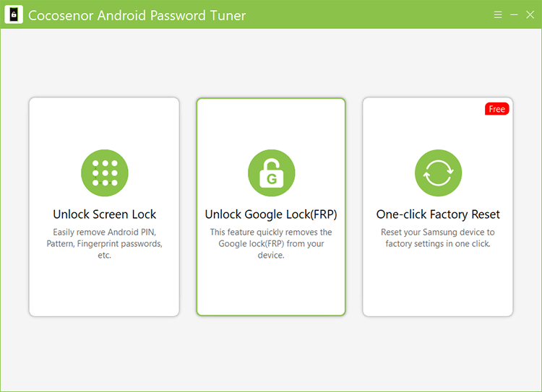Click the empty gray background below the cards
The image size is (542, 392).
coord(271,354)
